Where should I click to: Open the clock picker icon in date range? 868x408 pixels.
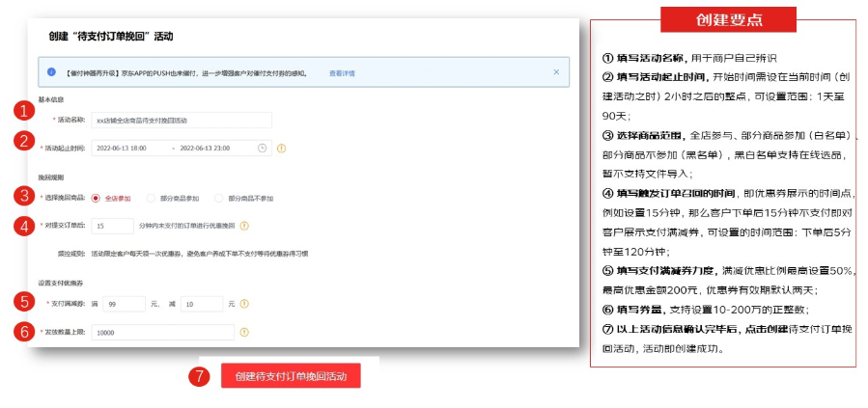263,148
